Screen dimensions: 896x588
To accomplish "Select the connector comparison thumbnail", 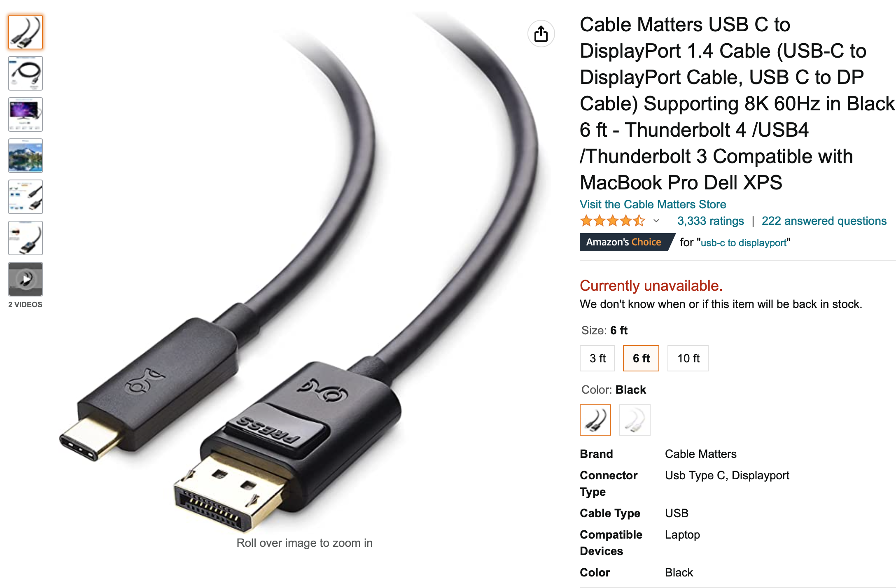I will click(26, 197).
